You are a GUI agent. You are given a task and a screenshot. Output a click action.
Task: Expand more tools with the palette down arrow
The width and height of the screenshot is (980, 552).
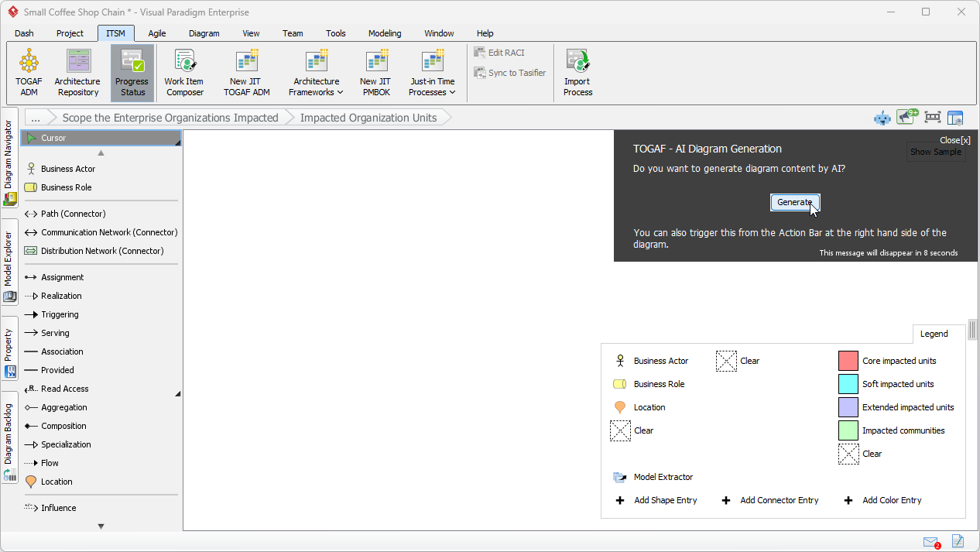coord(100,526)
